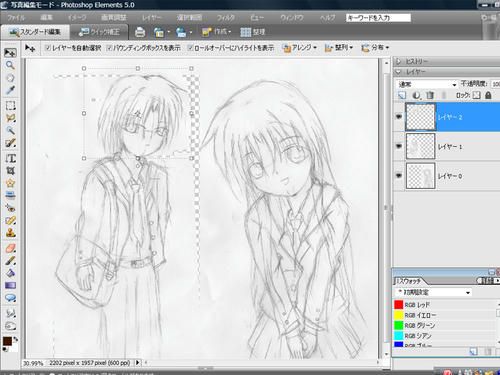
Task: Click the レイヤー 2 thumbnail
Action: tap(420, 117)
